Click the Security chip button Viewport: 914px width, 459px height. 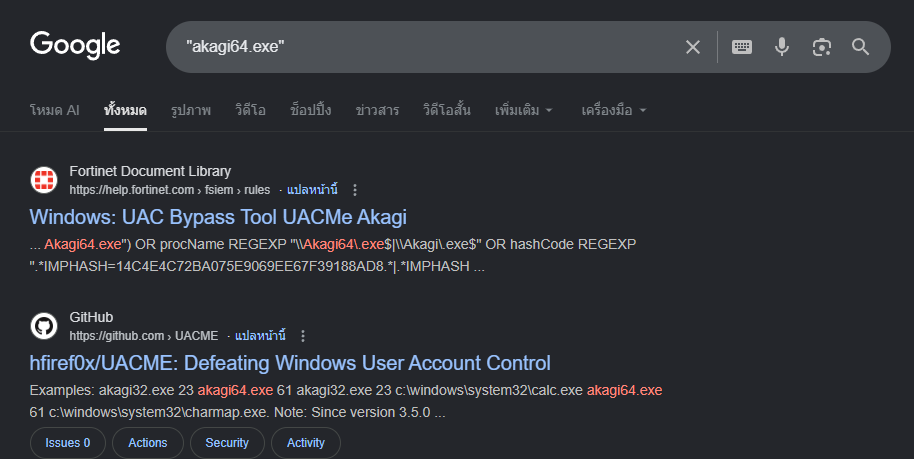[x=227, y=442]
